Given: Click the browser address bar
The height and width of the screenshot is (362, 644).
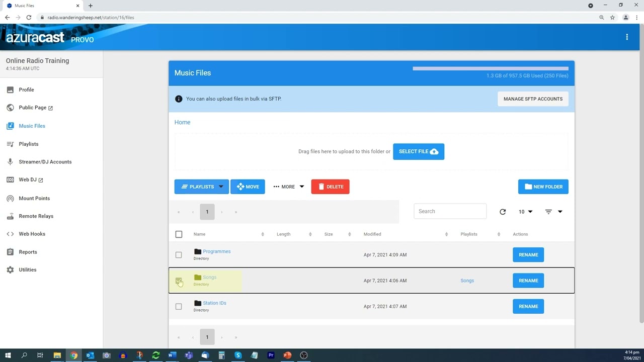Looking at the screenshot, I should (x=317, y=18).
